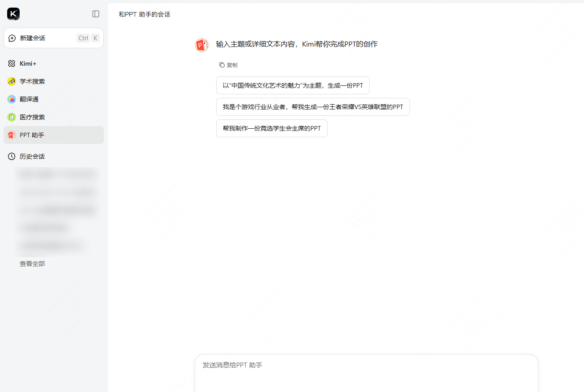This screenshot has width=584, height=392.
Task: Copy the message with 复制 button
Action: coord(228,65)
